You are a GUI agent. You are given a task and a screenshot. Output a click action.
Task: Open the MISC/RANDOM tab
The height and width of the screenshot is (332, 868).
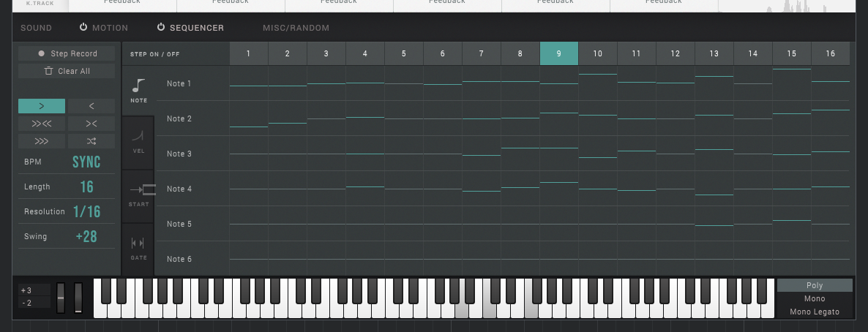(x=296, y=29)
